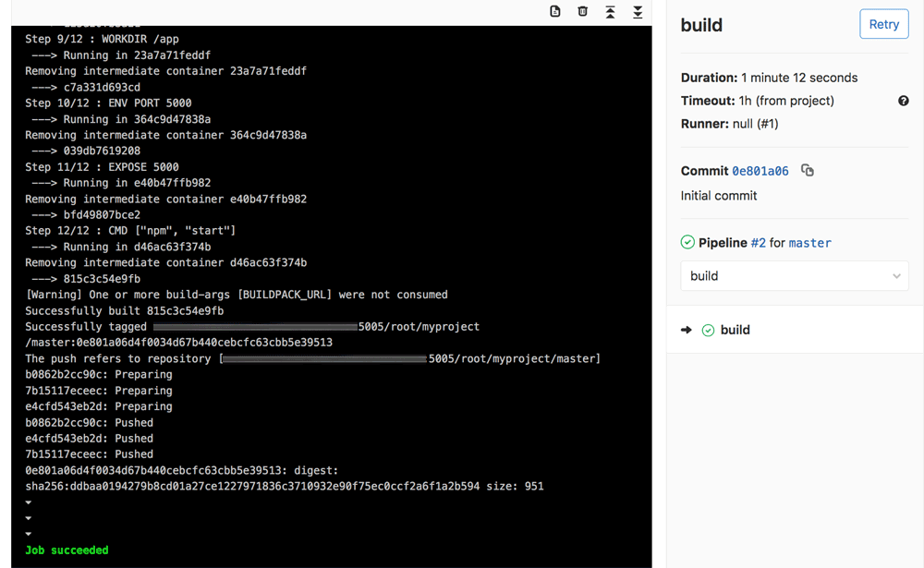Open the complete raw job log
Viewport: 924px width, 568px height.
coord(555,11)
